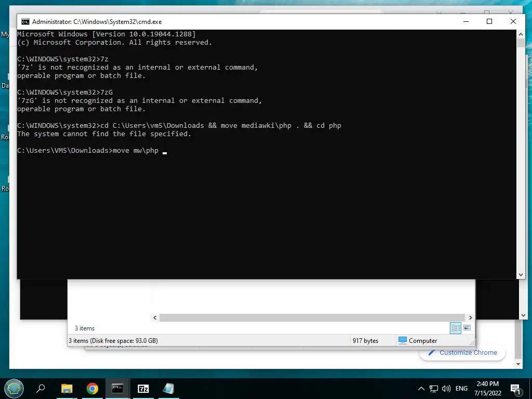532x399 pixels.
Task: Click the horizontal scrollbar left arrow in file window
Action: tap(155, 317)
